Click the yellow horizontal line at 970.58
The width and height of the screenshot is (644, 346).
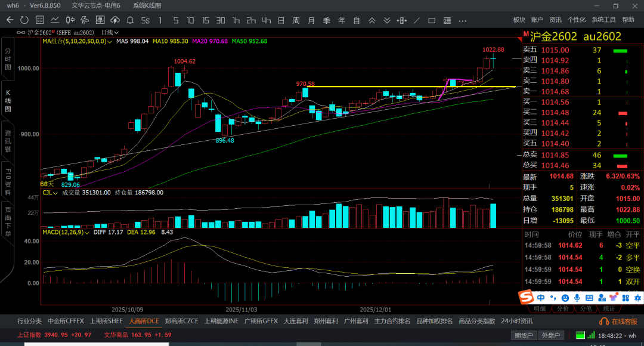[411, 86]
